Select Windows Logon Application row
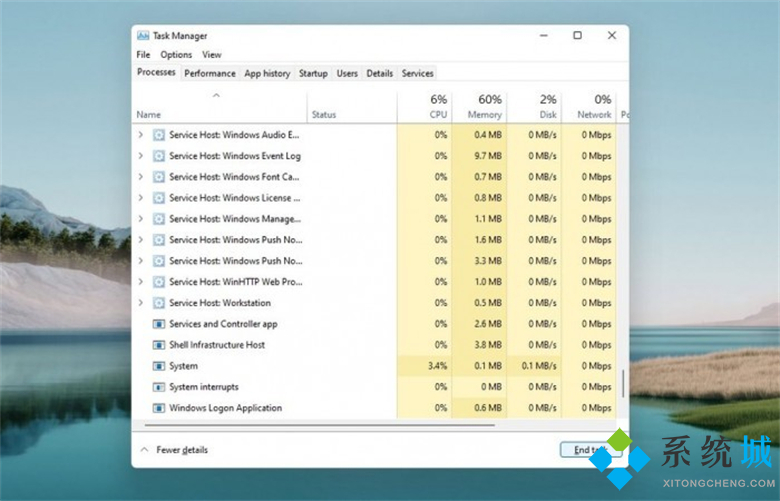780x501 pixels. coord(374,408)
